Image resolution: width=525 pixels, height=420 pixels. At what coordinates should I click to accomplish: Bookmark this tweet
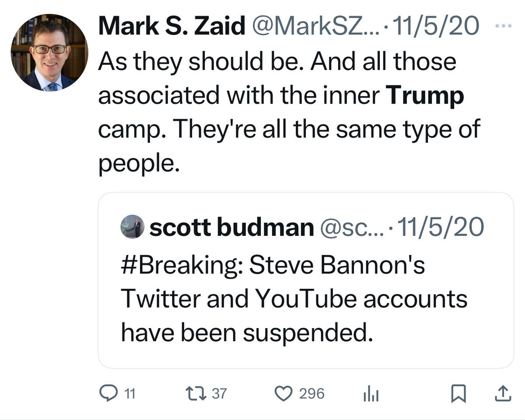click(x=458, y=393)
